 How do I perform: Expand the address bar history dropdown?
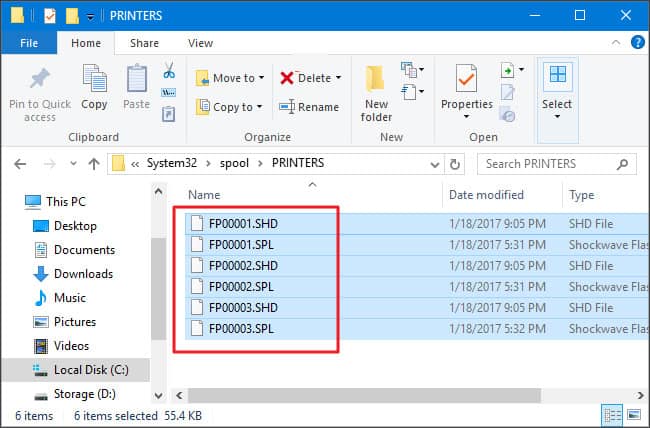[434, 165]
